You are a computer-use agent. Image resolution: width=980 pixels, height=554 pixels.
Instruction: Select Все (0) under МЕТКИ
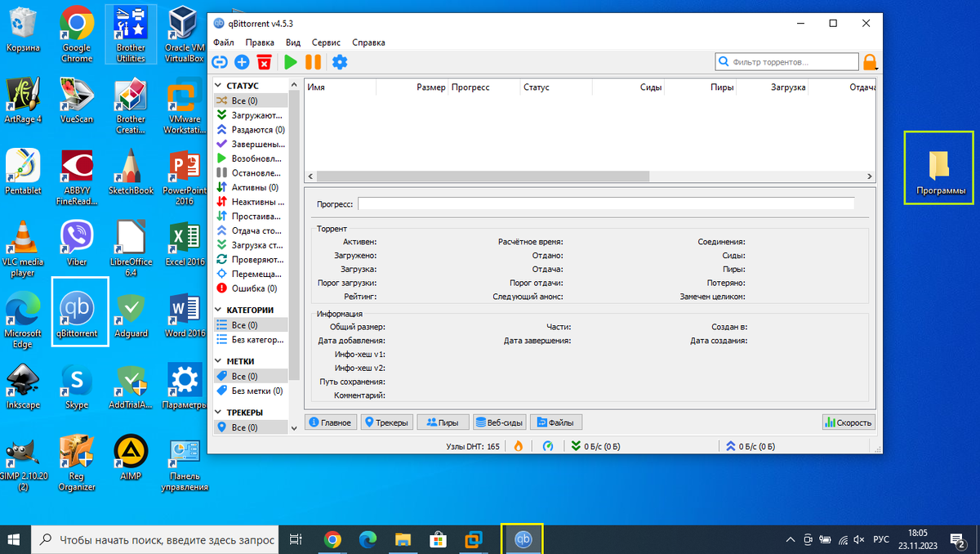[x=251, y=376]
